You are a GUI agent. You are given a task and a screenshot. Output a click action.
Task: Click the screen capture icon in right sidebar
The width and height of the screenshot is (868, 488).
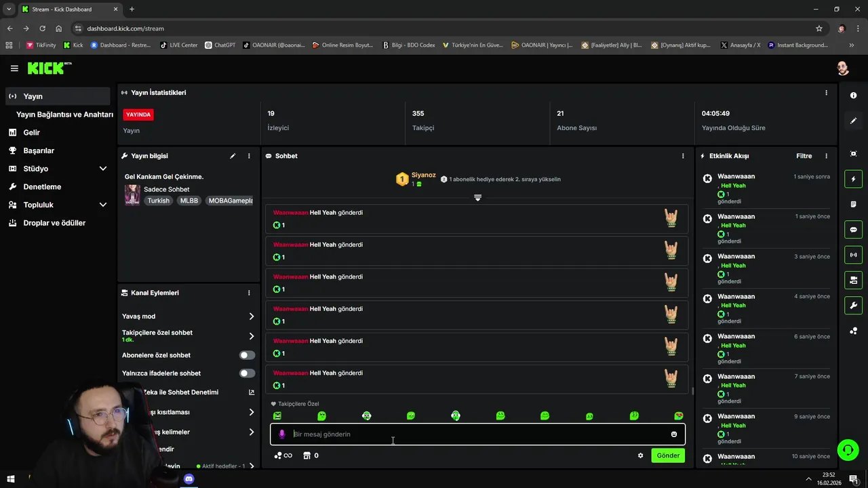[853, 154]
